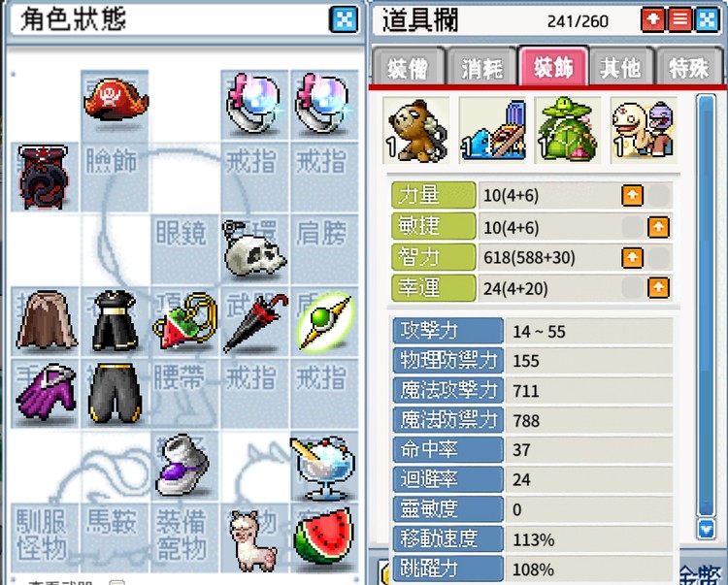This screenshot has width=728, height=585.
Task: Click the red up-arrow inventory button
Action: tap(653, 20)
